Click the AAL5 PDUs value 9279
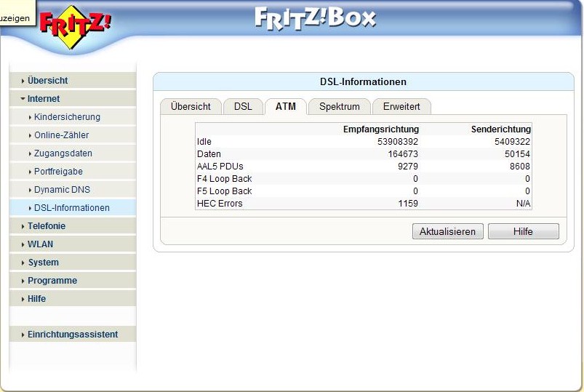Image resolution: width=584 pixels, height=392 pixels. click(408, 167)
